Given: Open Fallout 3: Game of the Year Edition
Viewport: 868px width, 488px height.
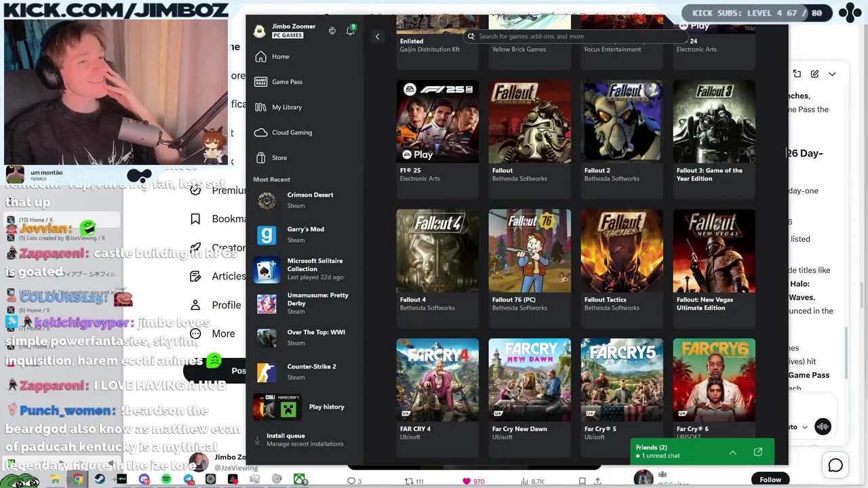Looking at the screenshot, I should point(714,138).
